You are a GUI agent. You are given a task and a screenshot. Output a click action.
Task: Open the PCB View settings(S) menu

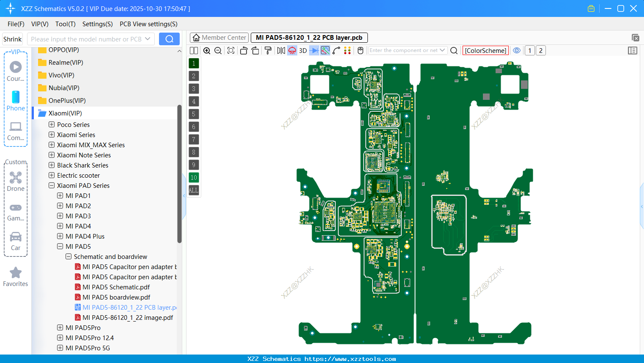tap(148, 24)
